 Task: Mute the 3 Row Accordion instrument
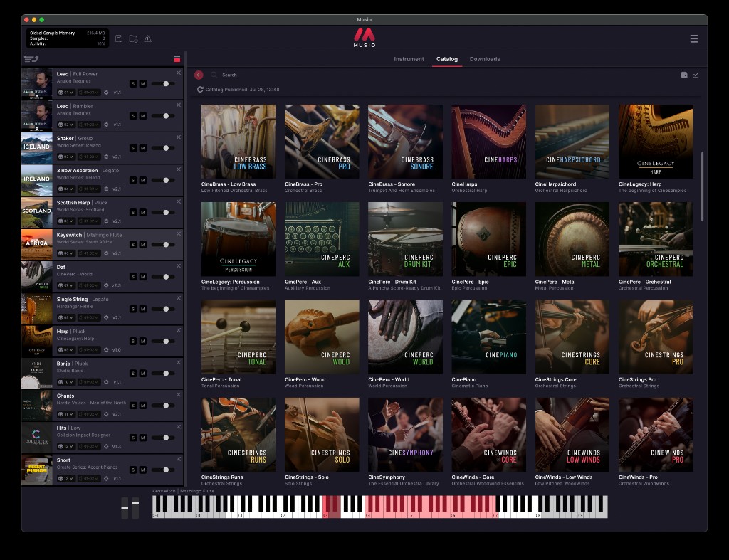click(x=142, y=180)
